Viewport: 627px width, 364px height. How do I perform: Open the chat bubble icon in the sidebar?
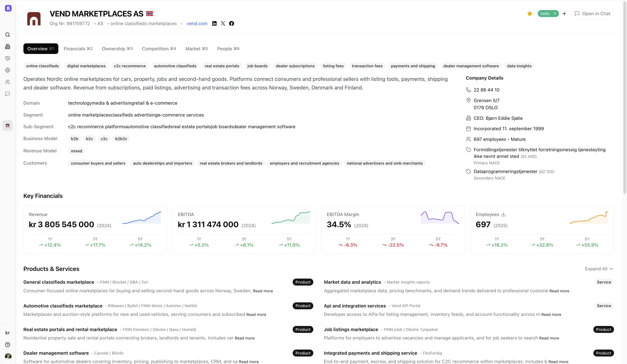point(7,94)
